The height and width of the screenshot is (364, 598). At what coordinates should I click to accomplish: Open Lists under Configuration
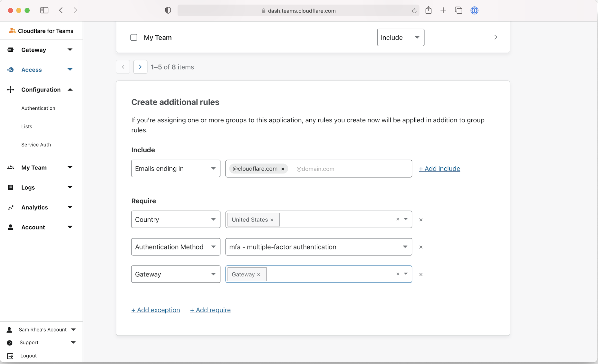(x=27, y=126)
